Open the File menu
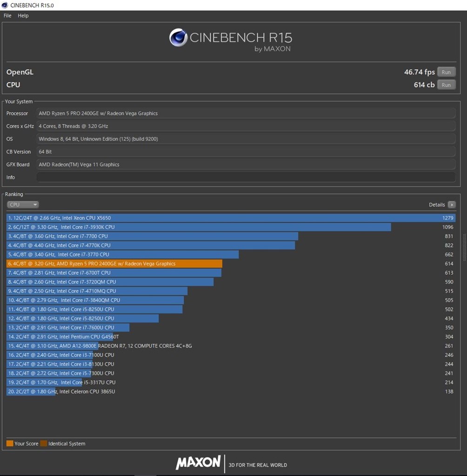The height and width of the screenshot is (476, 467). [x=7, y=15]
